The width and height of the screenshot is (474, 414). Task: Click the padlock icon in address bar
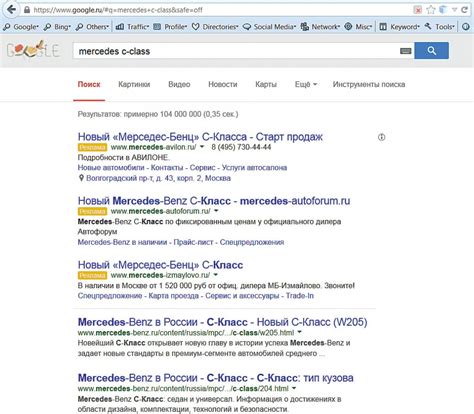point(27,10)
